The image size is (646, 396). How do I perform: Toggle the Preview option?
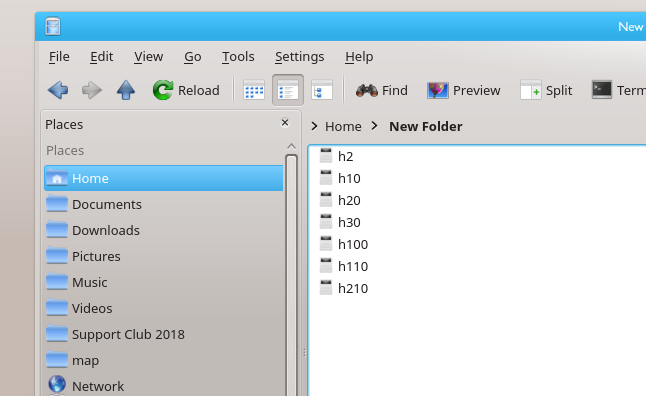463,90
